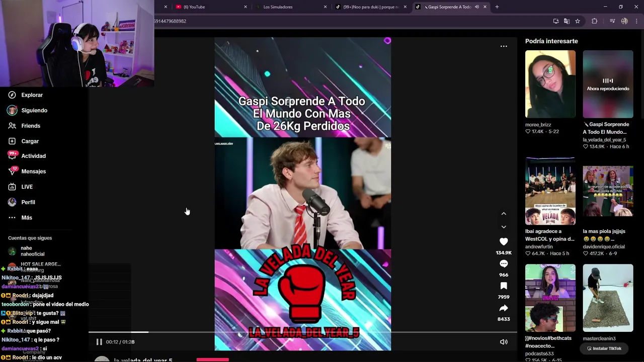Click the translate page icon
The height and width of the screenshot is (362, 644).
click(567, 21)
